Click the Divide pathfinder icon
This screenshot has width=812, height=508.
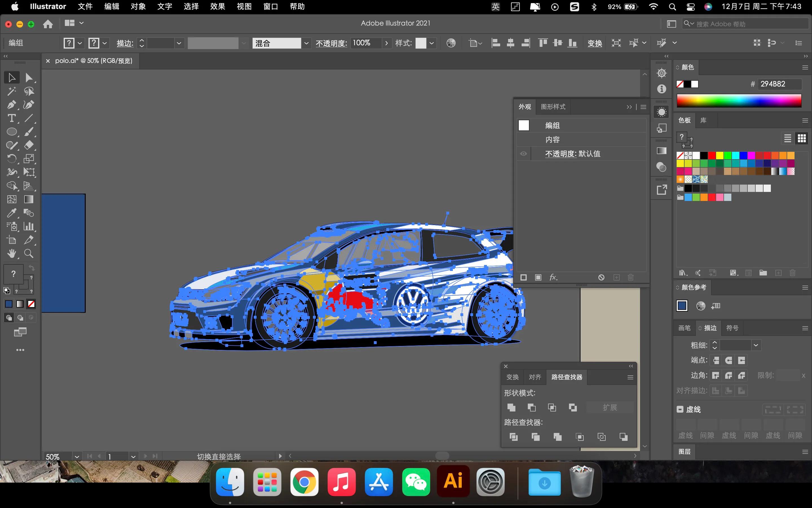pyautogui.click(x=513, y=437)
